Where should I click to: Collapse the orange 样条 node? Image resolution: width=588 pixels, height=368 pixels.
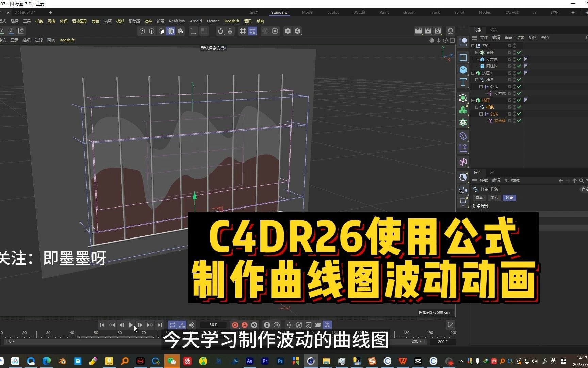(x=477, y=107)
